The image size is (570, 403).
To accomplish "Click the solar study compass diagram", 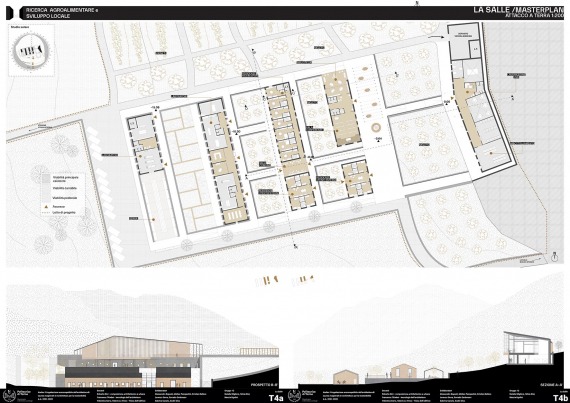I will 32,51.
